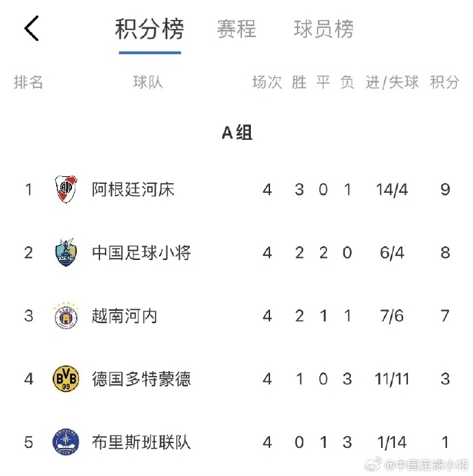The height and width of the screenshot is (476, 473).
Task: Click the River Plate club crest
Action: point(66,189)
